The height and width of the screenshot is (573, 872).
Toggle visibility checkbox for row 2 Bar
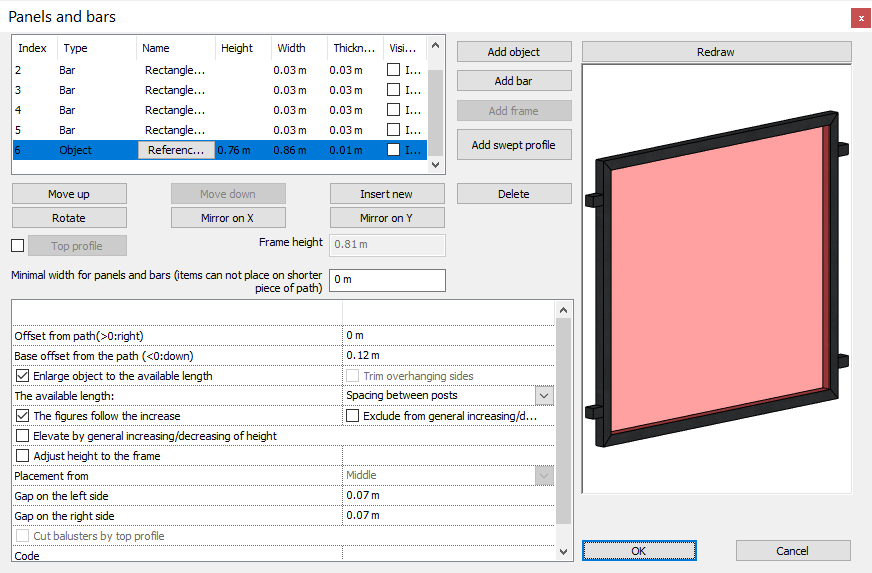click(x=394, y=70)
